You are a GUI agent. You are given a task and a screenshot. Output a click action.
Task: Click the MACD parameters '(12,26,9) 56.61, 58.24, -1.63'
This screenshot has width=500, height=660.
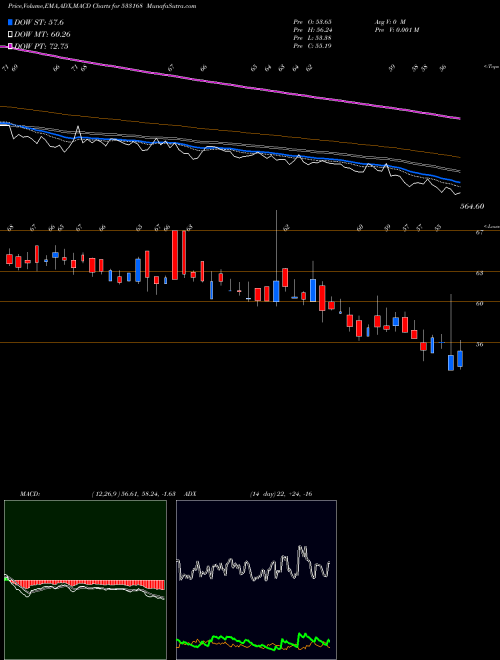[133, 494]
